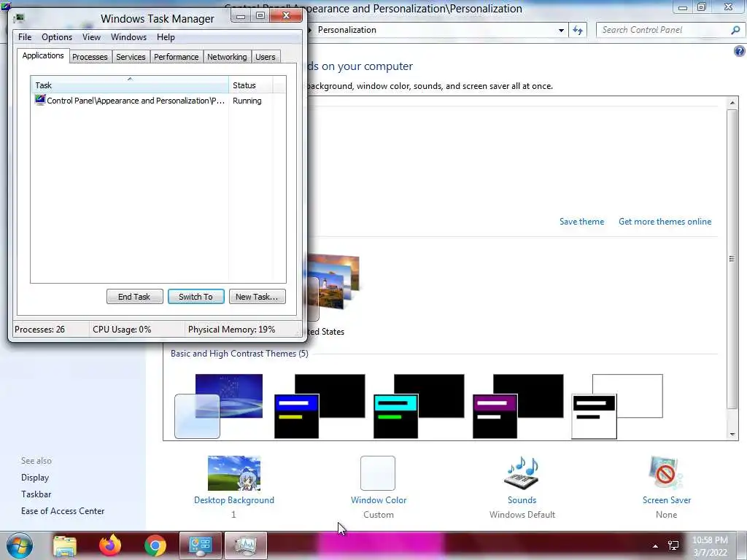Screen dimensions: 747x560
Task: Click the Window Color link text
Action: 379,500
